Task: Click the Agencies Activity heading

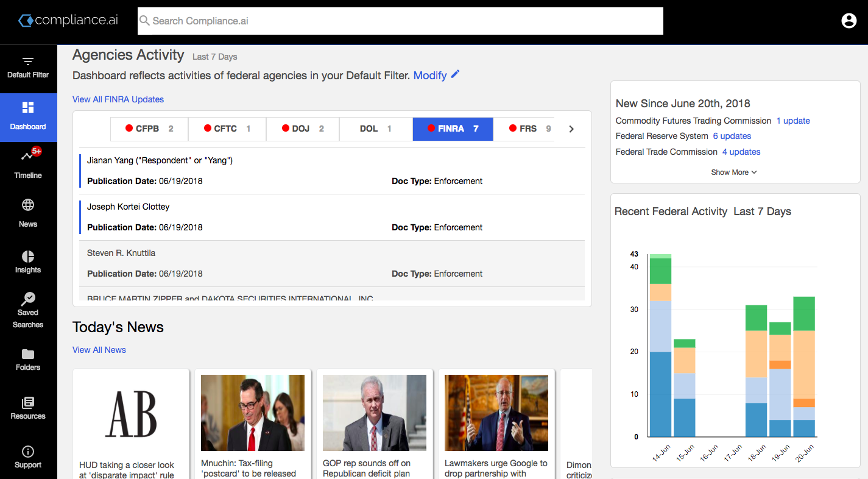Action: pos(128,55)
